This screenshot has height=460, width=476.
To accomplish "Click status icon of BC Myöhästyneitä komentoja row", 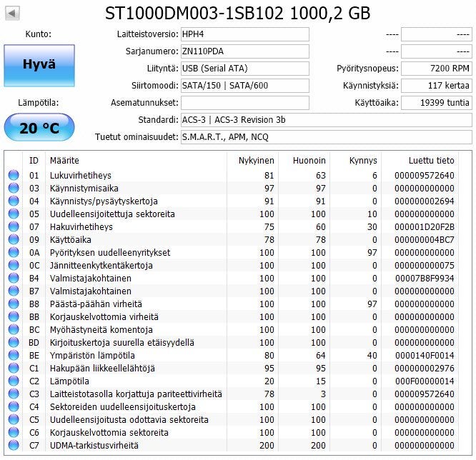I will click(14, 329).
